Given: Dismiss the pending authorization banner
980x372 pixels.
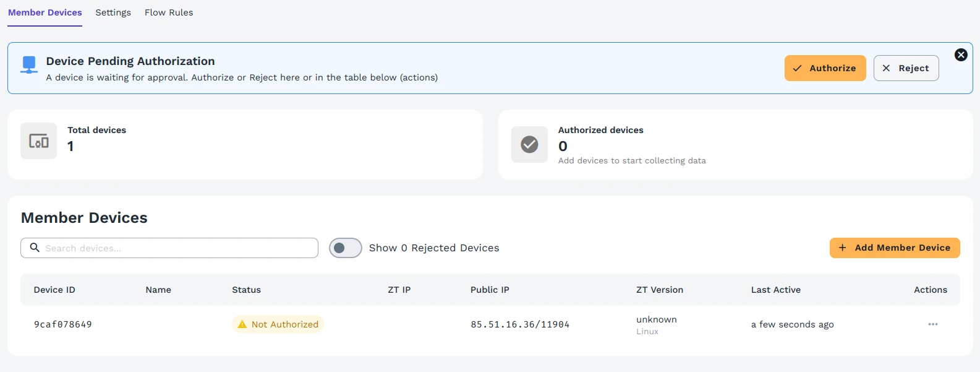Looking at the screenshot, I should coord(961,55).
